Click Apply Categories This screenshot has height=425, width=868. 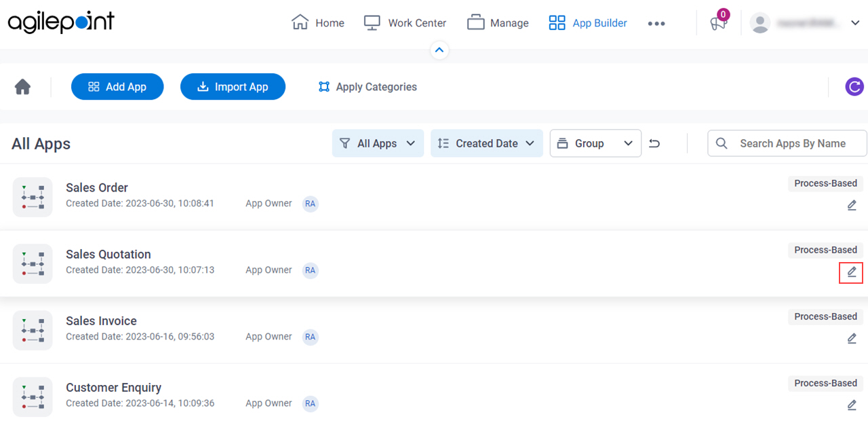point(368,87)
